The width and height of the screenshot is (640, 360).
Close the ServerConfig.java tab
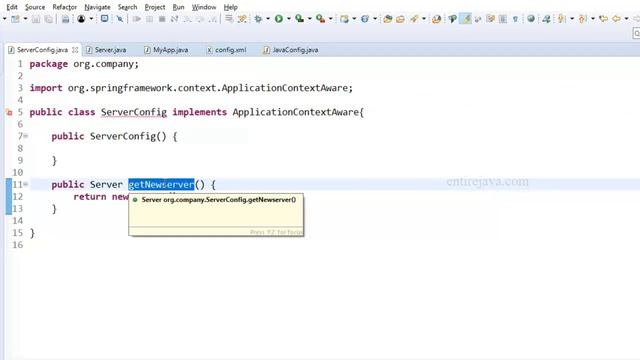(75, 50)
